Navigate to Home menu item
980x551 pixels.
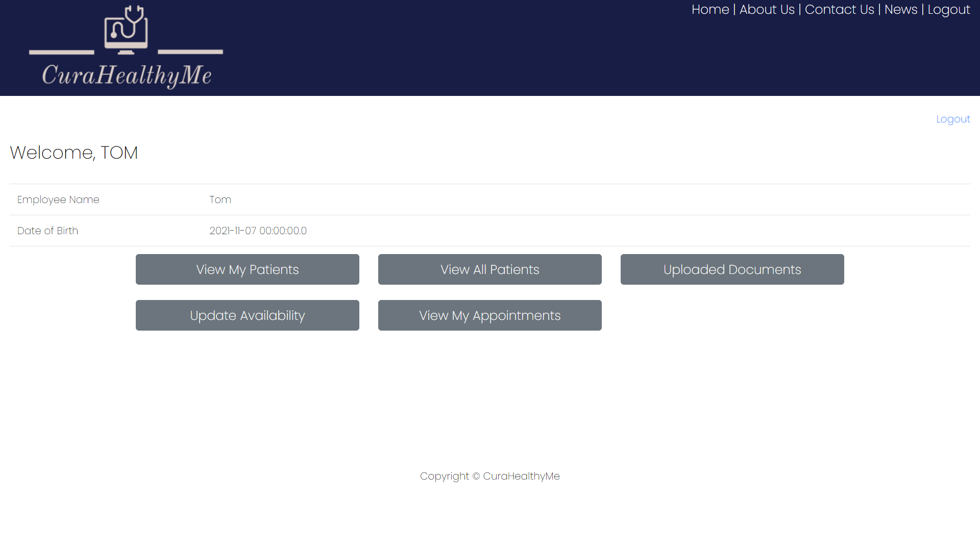(710, 9)
